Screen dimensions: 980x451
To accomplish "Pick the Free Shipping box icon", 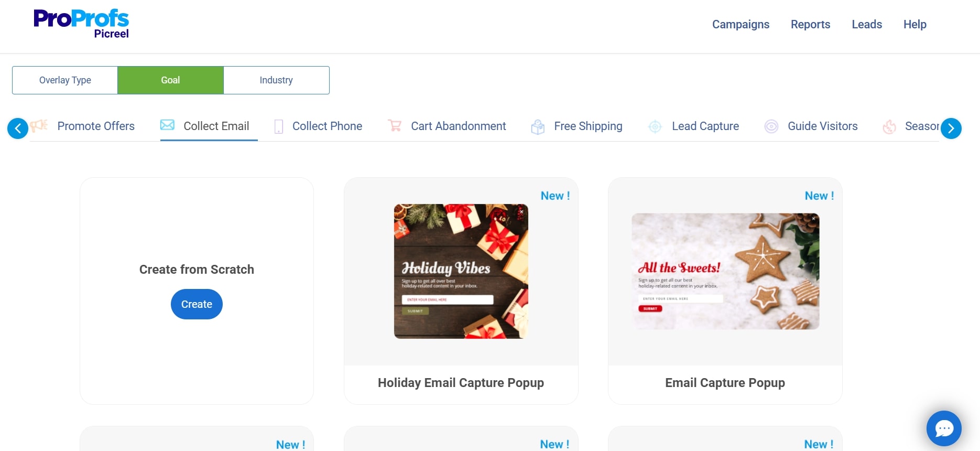I will (x=538, y=127).
